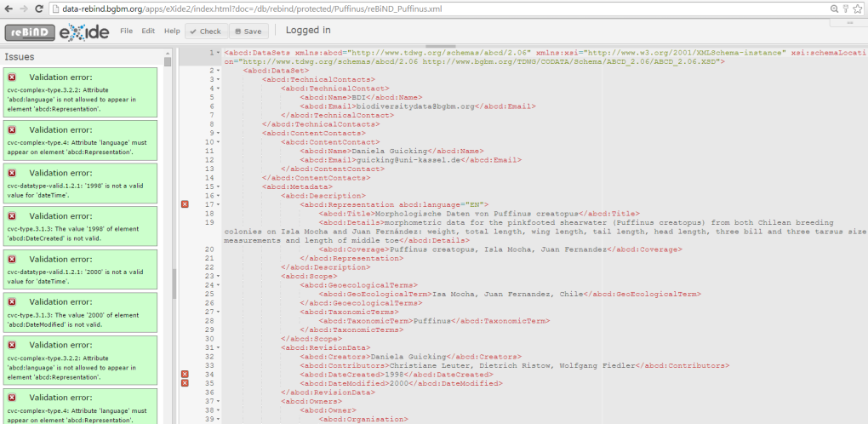Open the Help menu
This screenshot has width=868, height=424.
click(172, 31)
